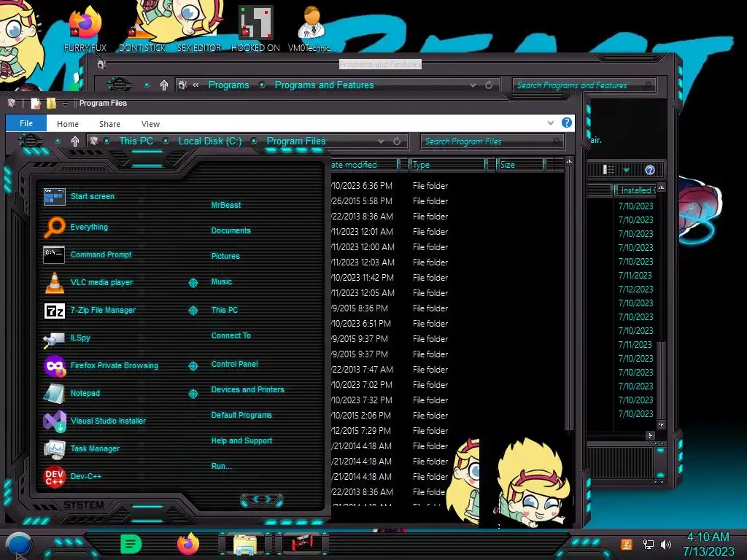Open Explorer help question mark icon
This screenshot has width=747, height=560.
566,122
